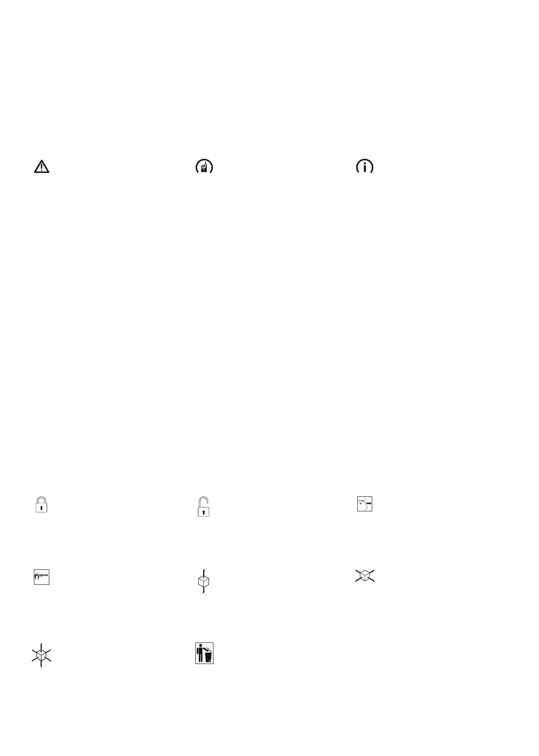The image size is (539, 756).
Task: Select the boxed sliding caliper symbol
Action: click(x=41, y=577)
